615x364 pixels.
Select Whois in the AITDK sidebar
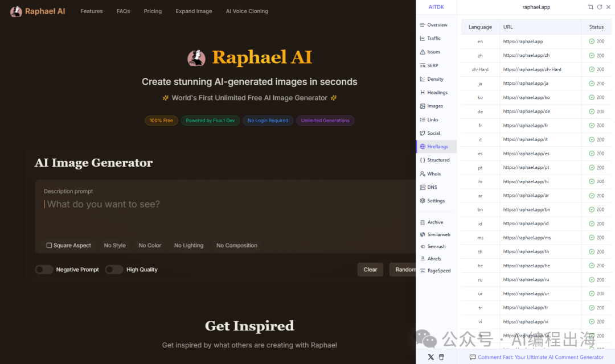coord(433,173)
